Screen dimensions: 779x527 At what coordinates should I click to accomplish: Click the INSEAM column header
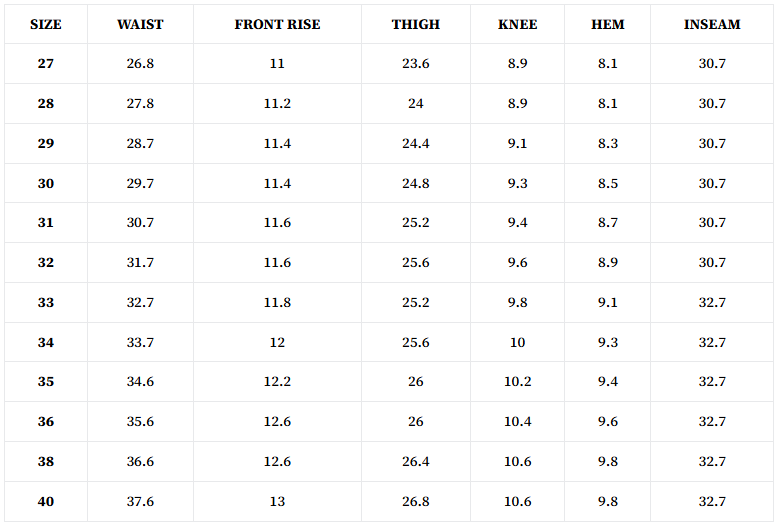(x=712, y=24)
